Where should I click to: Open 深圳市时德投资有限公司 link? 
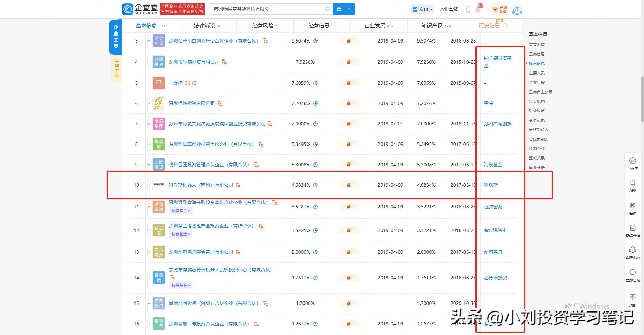point(194,62)
